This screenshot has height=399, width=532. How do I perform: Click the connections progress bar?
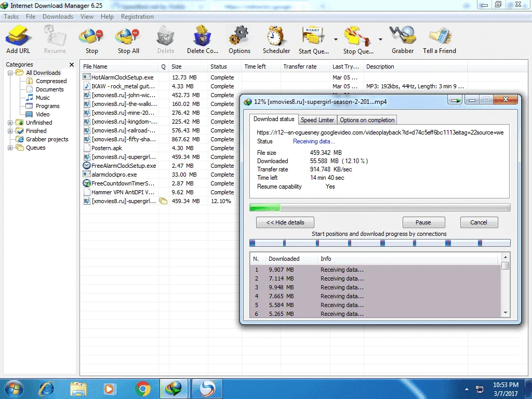pyautogui.click(x=380, y=243)
